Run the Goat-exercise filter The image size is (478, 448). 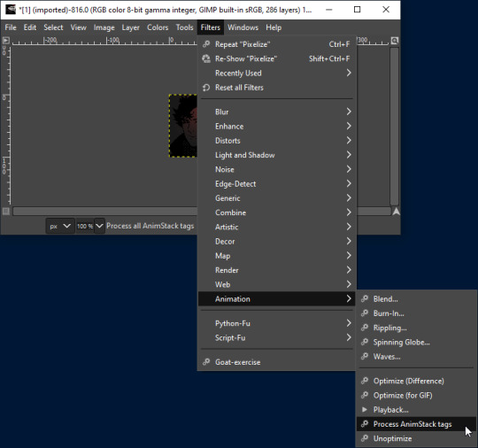(276, 362)
